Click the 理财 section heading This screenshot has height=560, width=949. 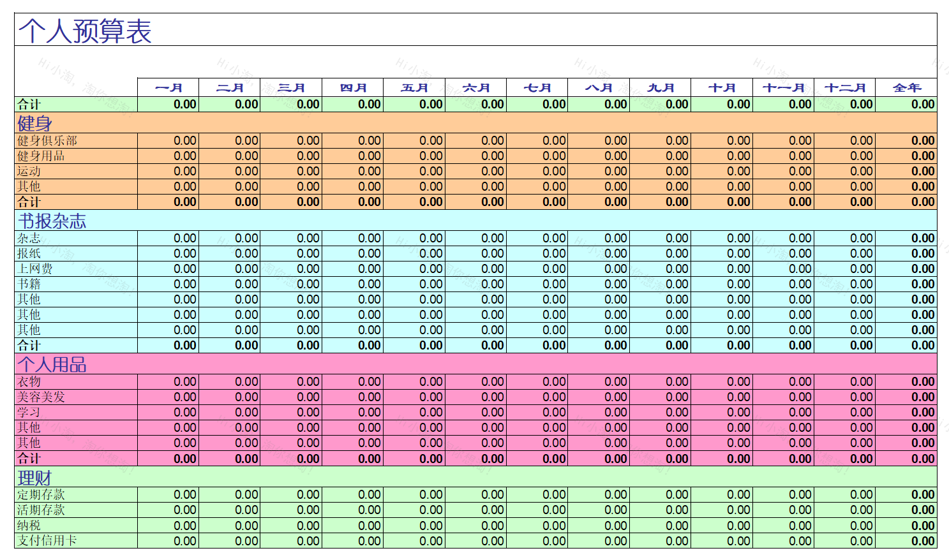34,478
